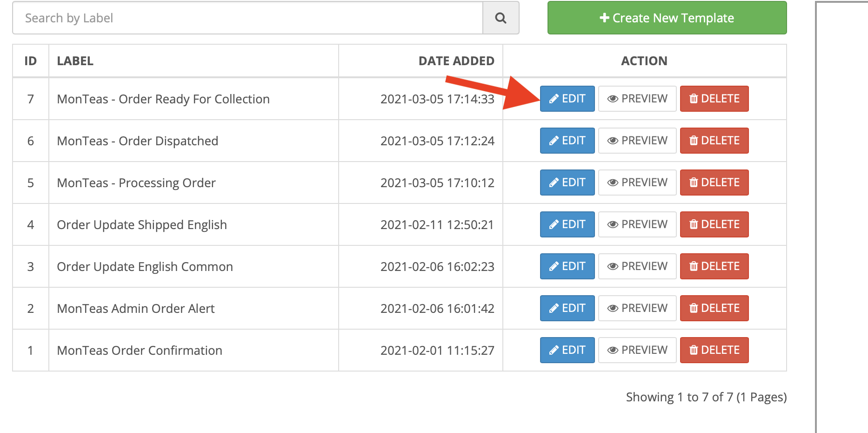Screen dimensions: 868x433
Task: Click the magnifying glass search icon
Action: tap(501, 18)
